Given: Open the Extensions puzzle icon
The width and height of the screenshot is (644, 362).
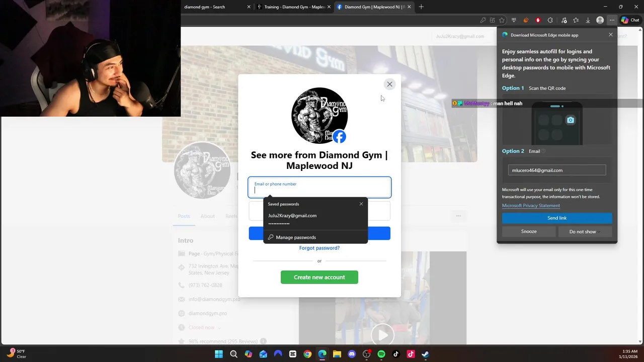Looking at the screenshot, I should pos(550,20).
